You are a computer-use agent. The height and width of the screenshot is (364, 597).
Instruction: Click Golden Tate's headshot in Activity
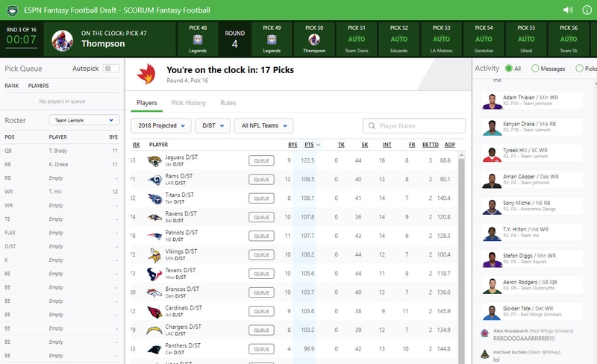coord(492,313)
